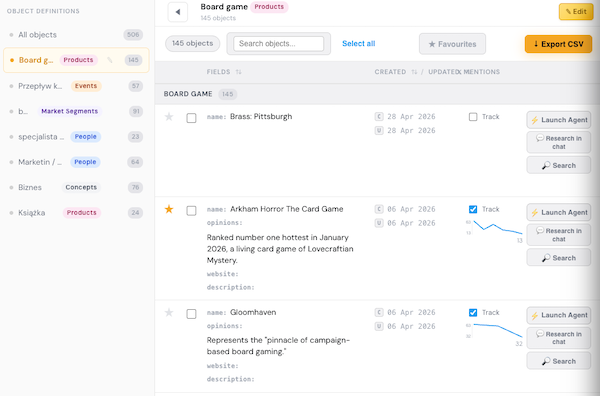Select the Arkham Horror row checkbox
Image resolution: width=600 pixels, height=396 pixels.
tap(191, 210)
